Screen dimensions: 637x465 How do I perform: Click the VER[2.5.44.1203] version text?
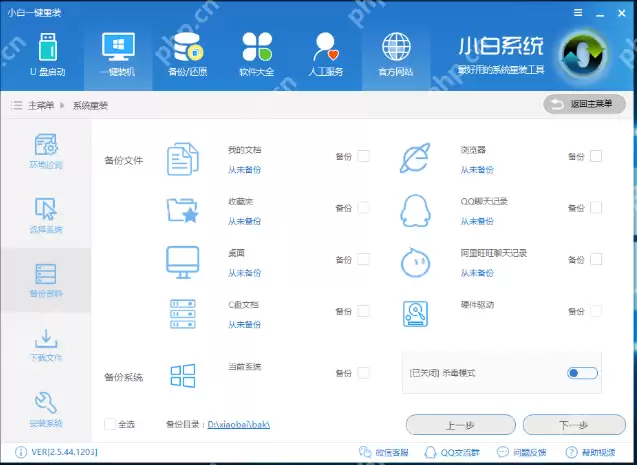pyautogui.click(x=65, y=452)
